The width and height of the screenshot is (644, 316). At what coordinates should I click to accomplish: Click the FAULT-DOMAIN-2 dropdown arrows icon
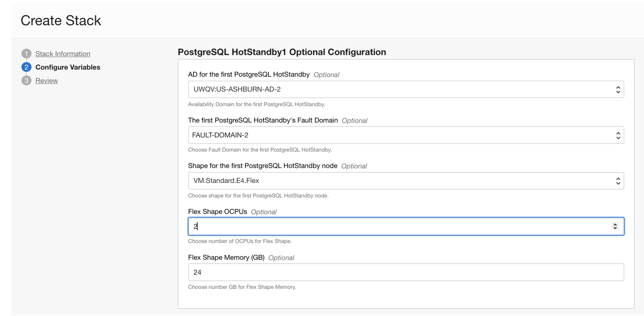pos(618,136)
